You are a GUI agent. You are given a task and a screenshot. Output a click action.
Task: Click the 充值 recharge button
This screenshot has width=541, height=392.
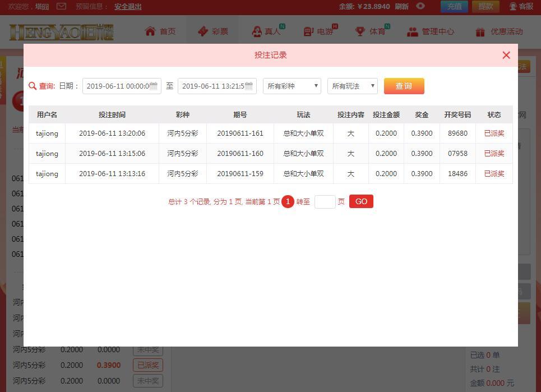tap(454, 6)
